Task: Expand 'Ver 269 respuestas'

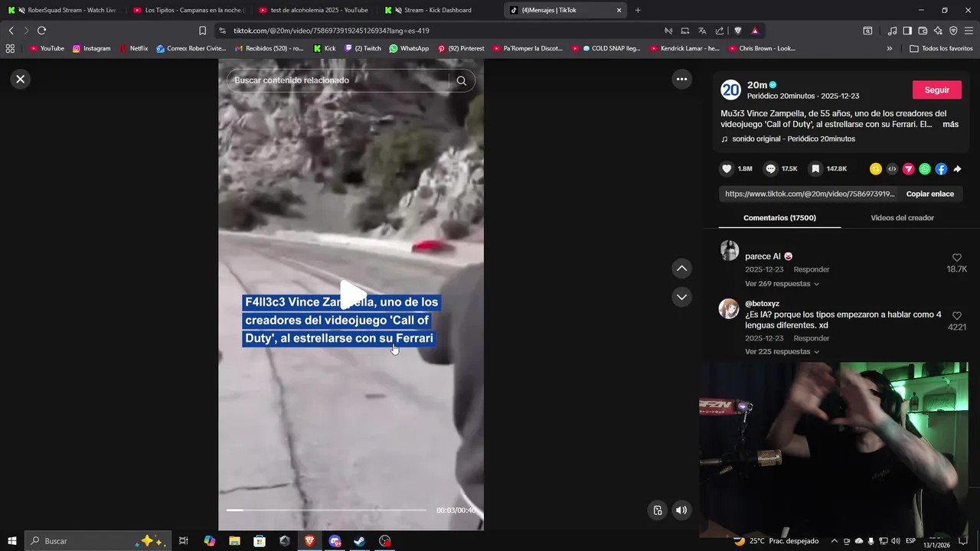Action: point(782,283)
